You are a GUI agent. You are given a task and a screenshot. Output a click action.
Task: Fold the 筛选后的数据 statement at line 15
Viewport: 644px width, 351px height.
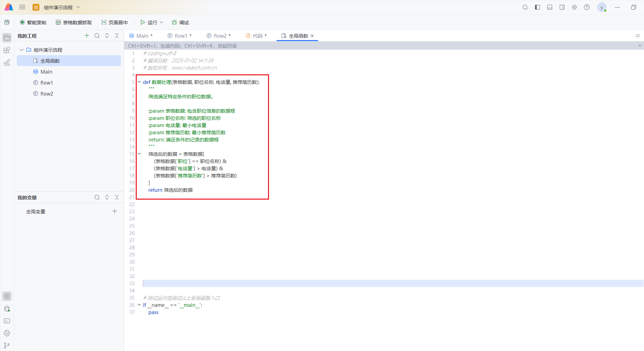point(139,154)
